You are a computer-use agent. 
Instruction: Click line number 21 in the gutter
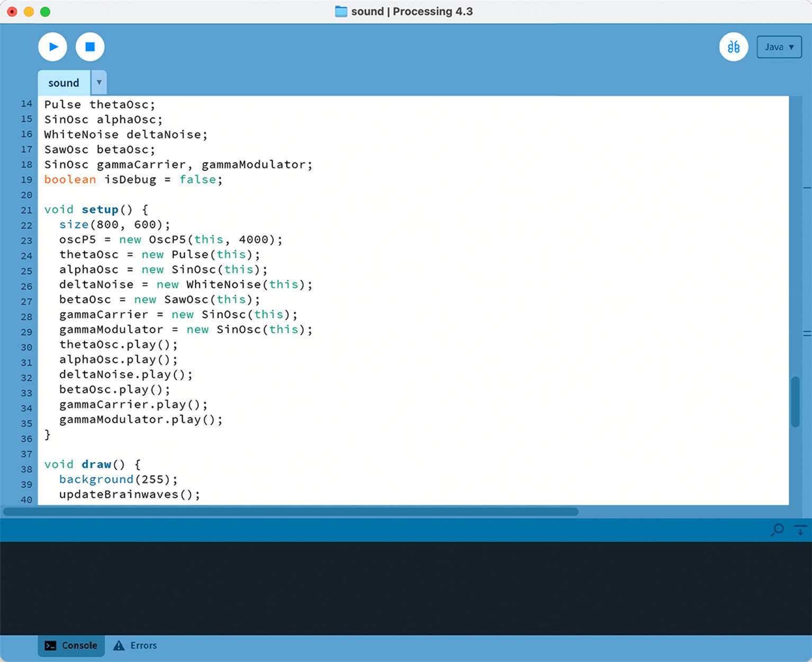[x=26, y=210]
